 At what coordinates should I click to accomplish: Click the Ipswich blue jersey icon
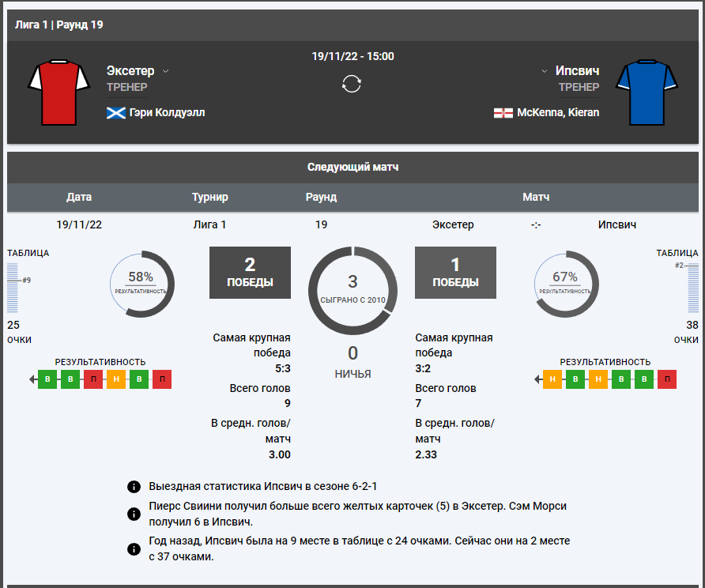tap(647, 92)
